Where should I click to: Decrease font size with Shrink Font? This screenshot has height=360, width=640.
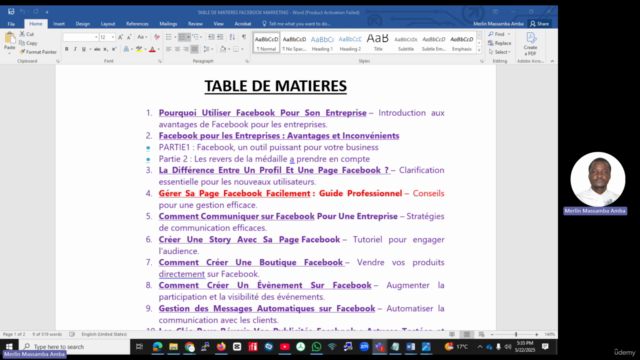point(129,37)
